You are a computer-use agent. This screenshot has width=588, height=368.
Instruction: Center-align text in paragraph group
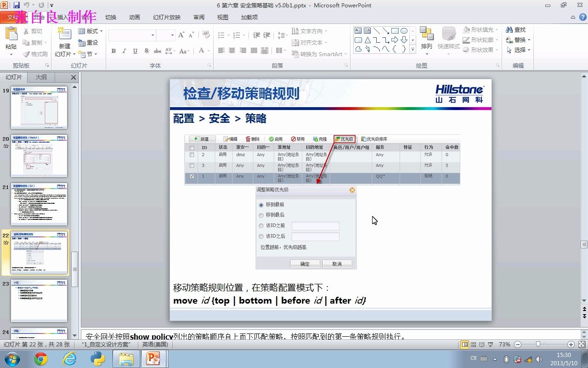[x=232, y=51]
